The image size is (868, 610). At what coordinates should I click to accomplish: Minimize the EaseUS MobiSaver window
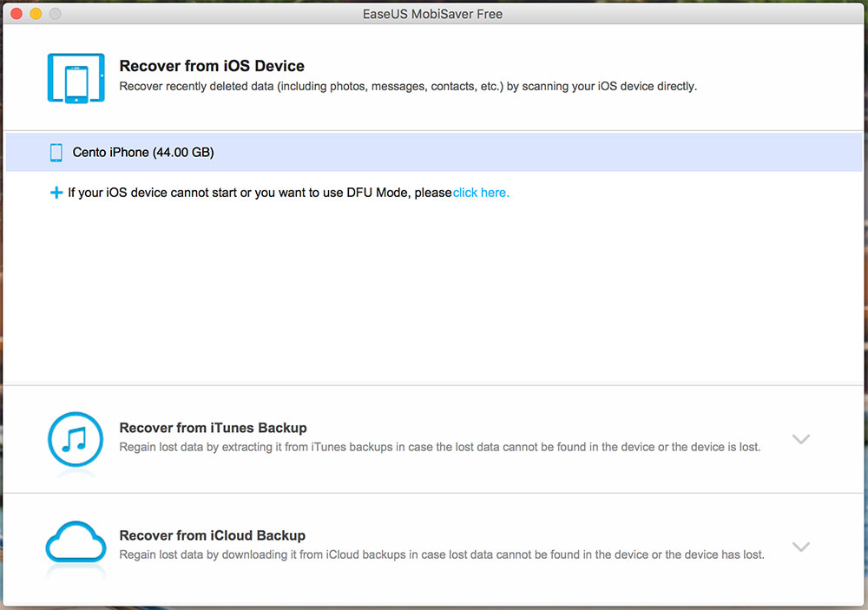click(x=36, y=14)
